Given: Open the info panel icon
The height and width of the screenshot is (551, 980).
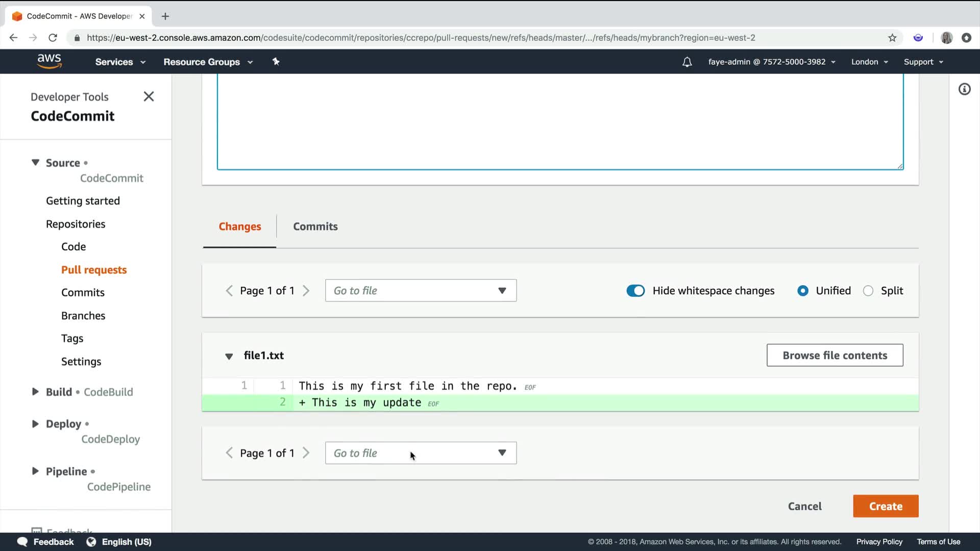Looking at the screenshot, I should pos(964,89).
